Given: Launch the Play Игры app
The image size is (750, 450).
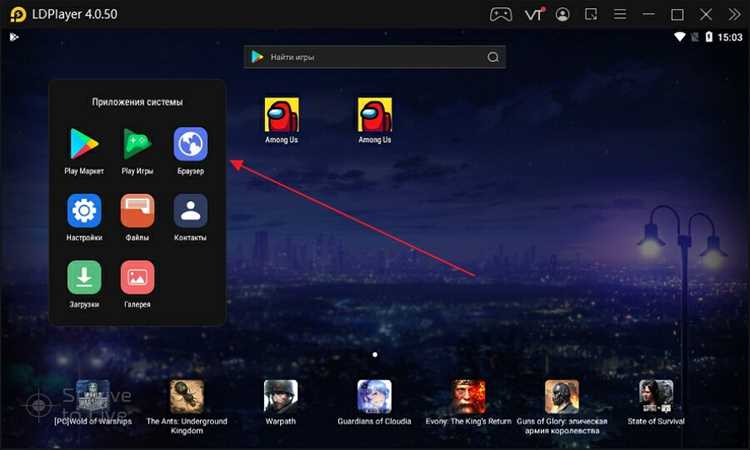Looking at the screenshot, I should (137, 143).
